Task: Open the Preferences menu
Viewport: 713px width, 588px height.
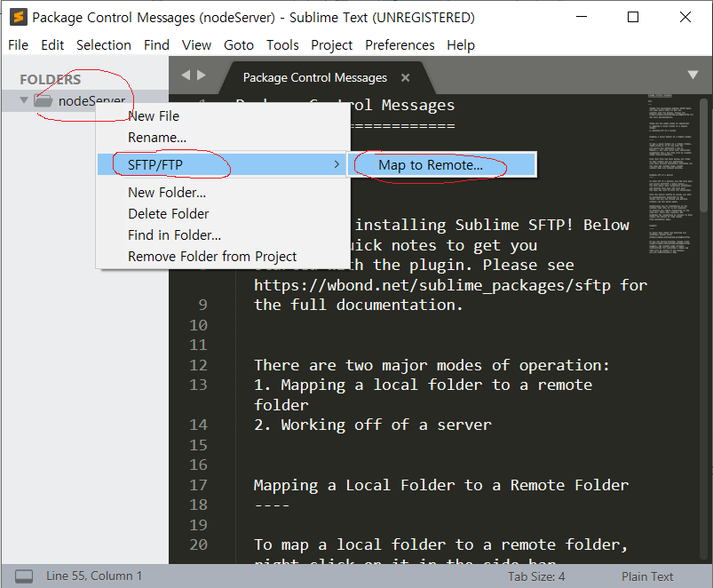Action: [x=400, y=45]
